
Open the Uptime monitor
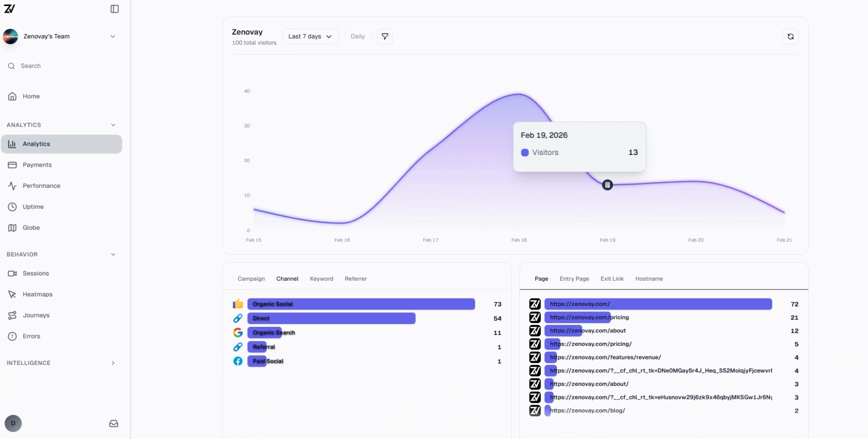pos(33,207)
